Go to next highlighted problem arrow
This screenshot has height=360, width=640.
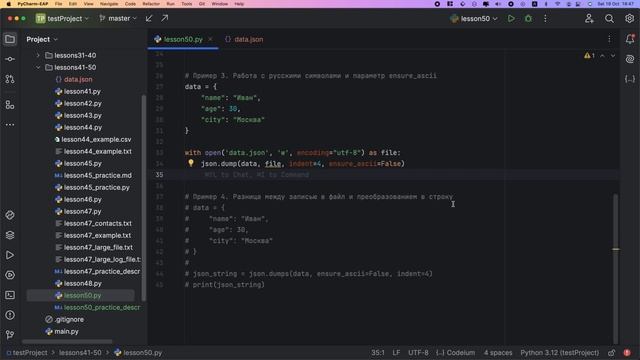coord(613,56)
